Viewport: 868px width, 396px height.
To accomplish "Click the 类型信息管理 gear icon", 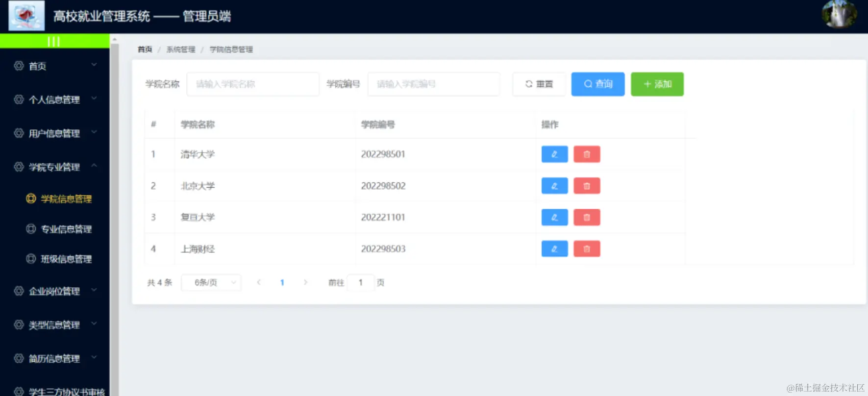I will [x=19, y=324].
